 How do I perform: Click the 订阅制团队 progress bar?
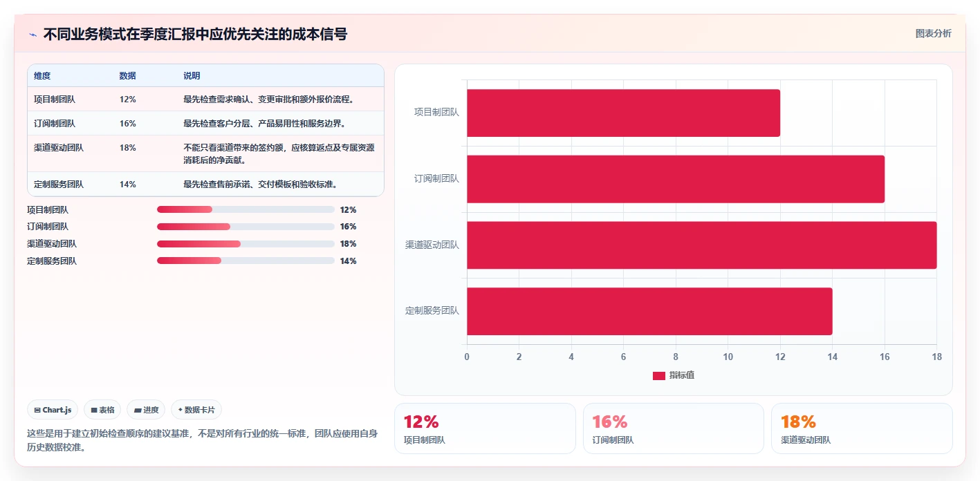(x=246, y=227)
